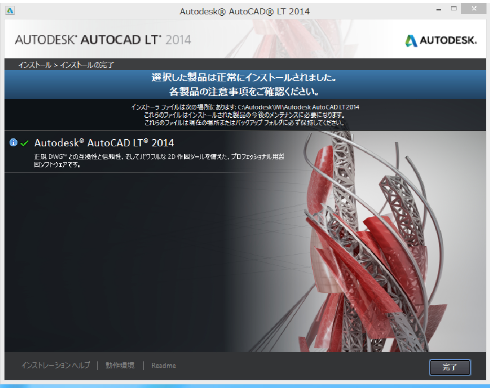The height and width of the screenshot is (390, 490).
Task: Maximize the installer window
Action: [x=454, y=9]
